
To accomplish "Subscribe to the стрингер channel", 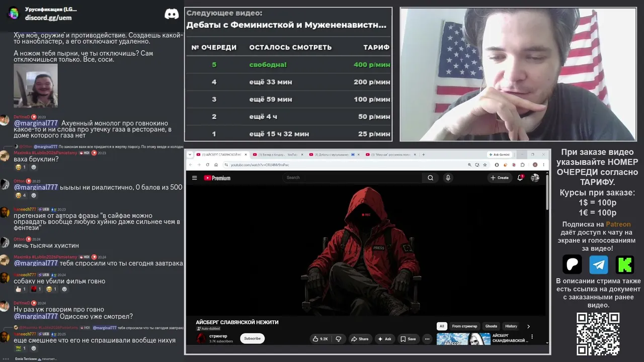I will click(252, 338).
